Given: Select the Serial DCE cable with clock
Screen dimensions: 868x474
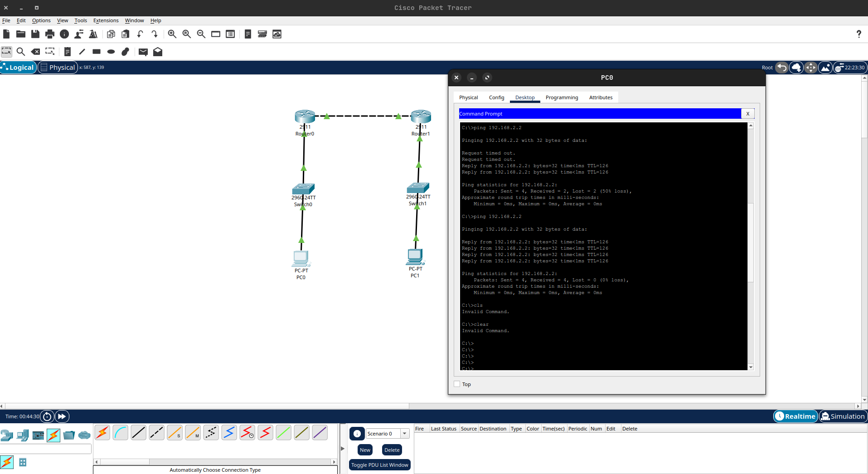Looking at the screenshot, I should click(247, 433).
